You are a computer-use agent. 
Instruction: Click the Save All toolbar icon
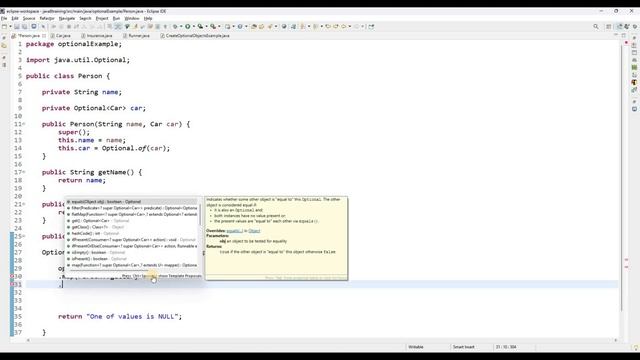24,27
